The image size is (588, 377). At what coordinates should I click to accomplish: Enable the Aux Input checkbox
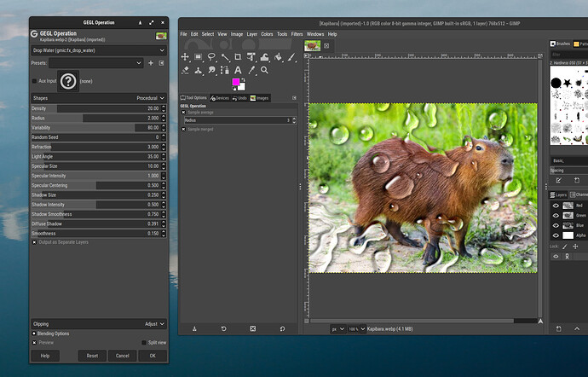tap(34, 81)
